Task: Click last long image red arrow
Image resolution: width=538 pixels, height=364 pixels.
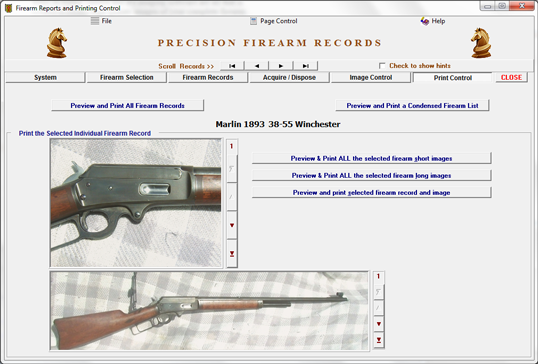Action: click(x=378, y=340)
